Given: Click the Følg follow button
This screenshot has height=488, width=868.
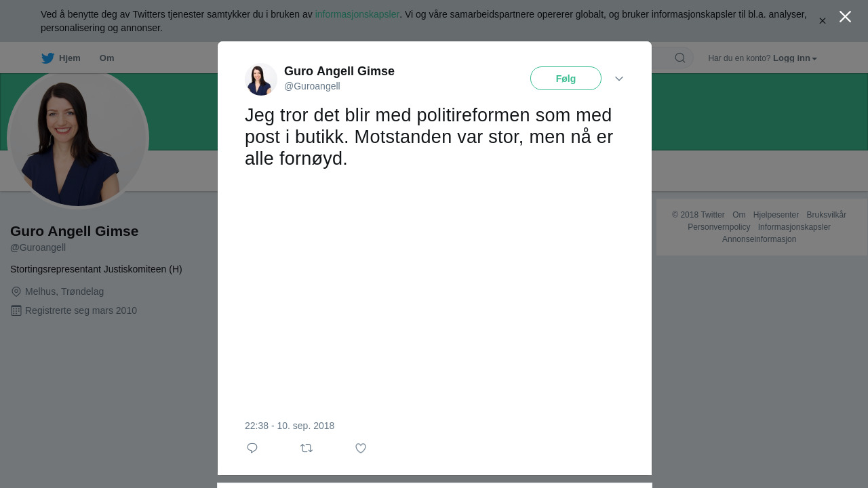Looking at the screenshot, I should point(566,79).
